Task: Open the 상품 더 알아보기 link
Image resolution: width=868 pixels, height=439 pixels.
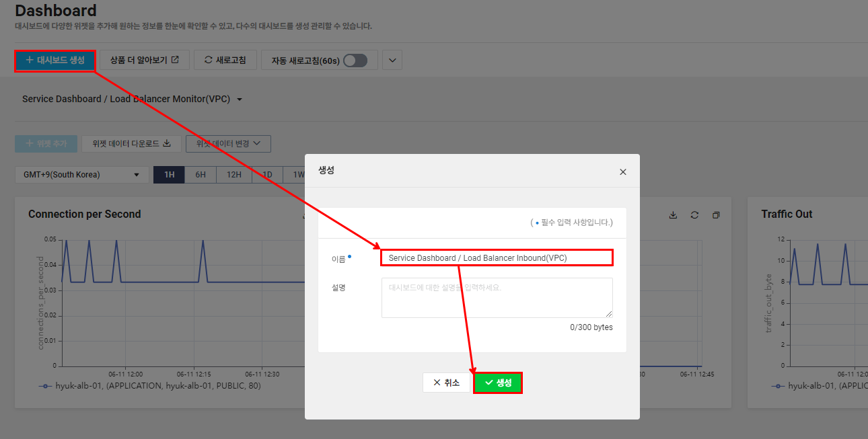Action: click(x=145, y=60)
